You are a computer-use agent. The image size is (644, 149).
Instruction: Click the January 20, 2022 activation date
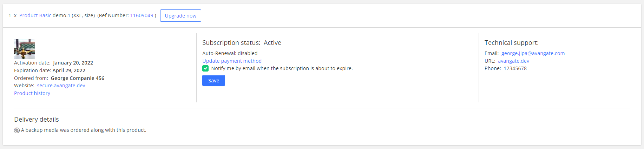pyautogui.click(x=73, y=63)
